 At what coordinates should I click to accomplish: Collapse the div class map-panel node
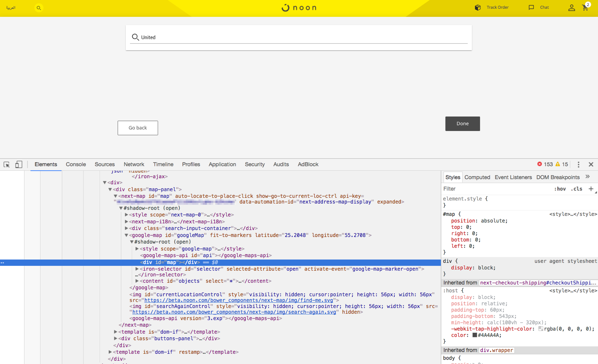click(110, 189)
